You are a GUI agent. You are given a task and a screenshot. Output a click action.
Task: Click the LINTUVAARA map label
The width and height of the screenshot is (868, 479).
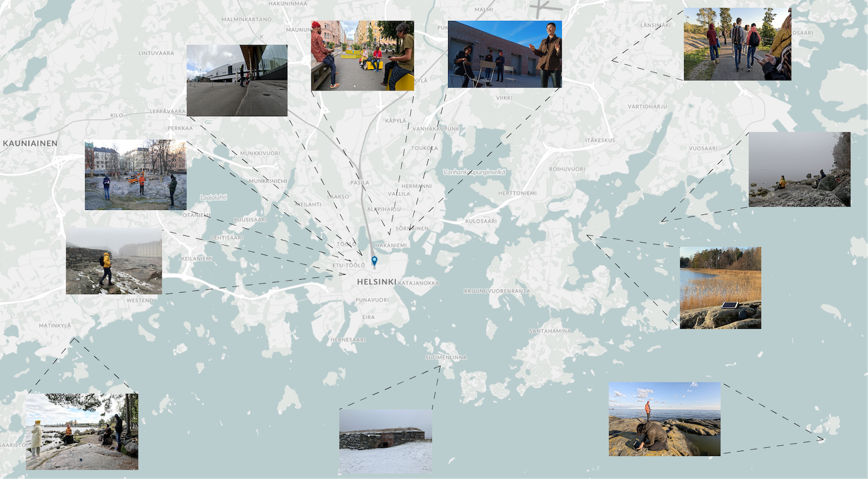156,53
